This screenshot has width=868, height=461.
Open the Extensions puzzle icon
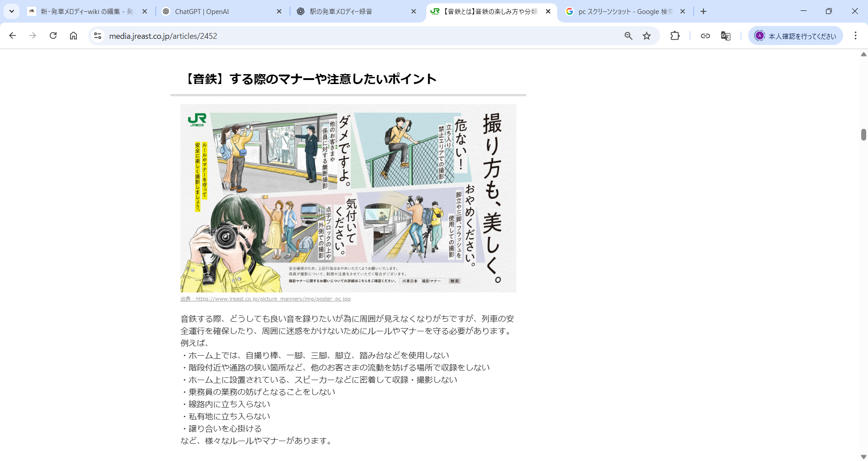(x=675, y=36)
